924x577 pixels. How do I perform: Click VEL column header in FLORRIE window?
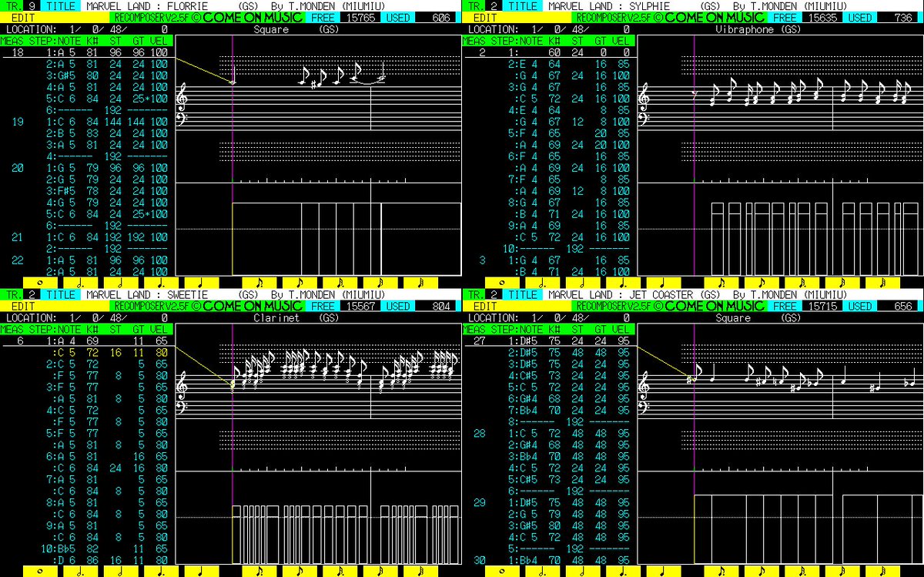[159, 41]
